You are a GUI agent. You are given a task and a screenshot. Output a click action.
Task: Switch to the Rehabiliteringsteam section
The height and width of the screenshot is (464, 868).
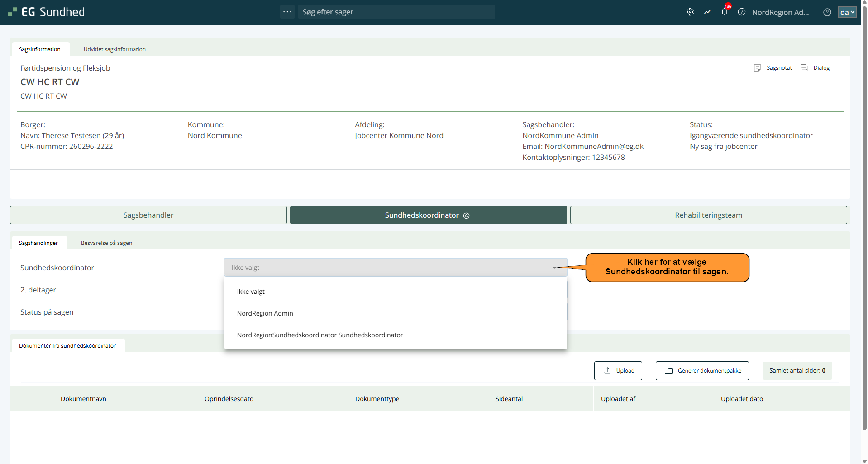[708, 215]
